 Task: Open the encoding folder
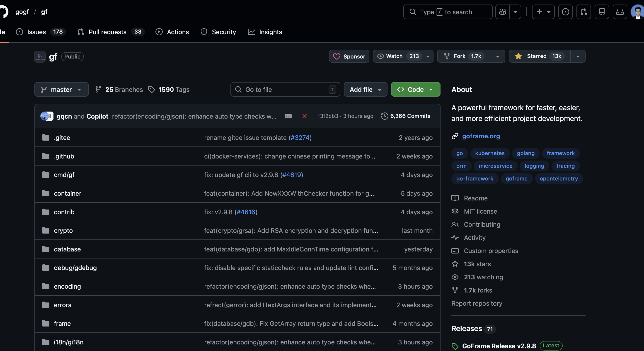67,286
